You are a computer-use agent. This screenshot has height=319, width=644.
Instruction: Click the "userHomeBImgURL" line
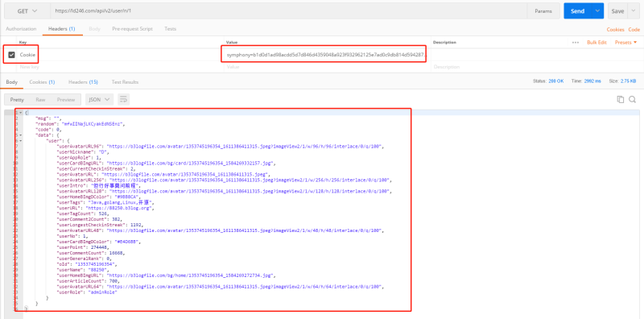click(x=166, y=275)
